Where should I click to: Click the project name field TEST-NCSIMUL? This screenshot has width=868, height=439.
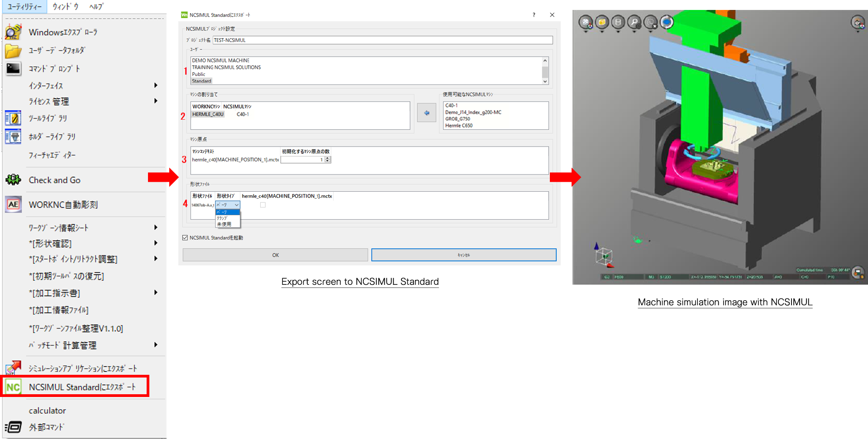[x=382, y=40]
